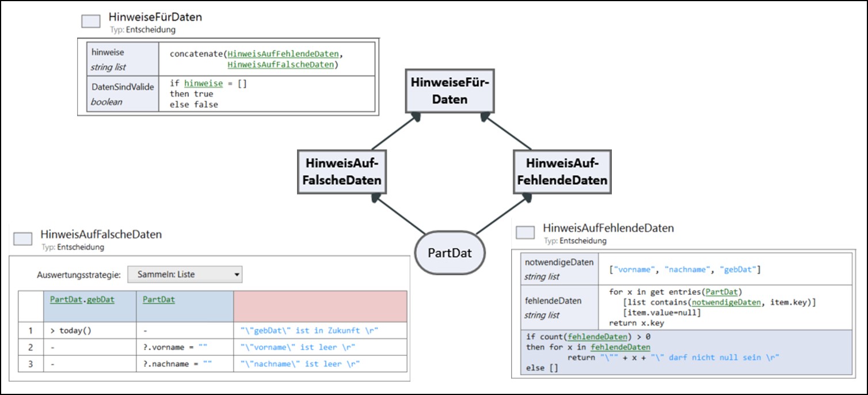Click the PartDat second column header
The width and height of the screenshot is (868, 395).
tap(159, 300)
